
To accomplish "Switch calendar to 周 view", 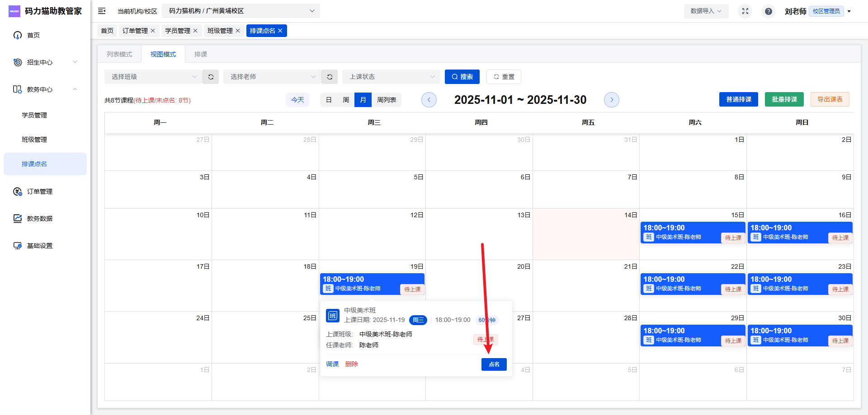I will click(x=346, y=100).
